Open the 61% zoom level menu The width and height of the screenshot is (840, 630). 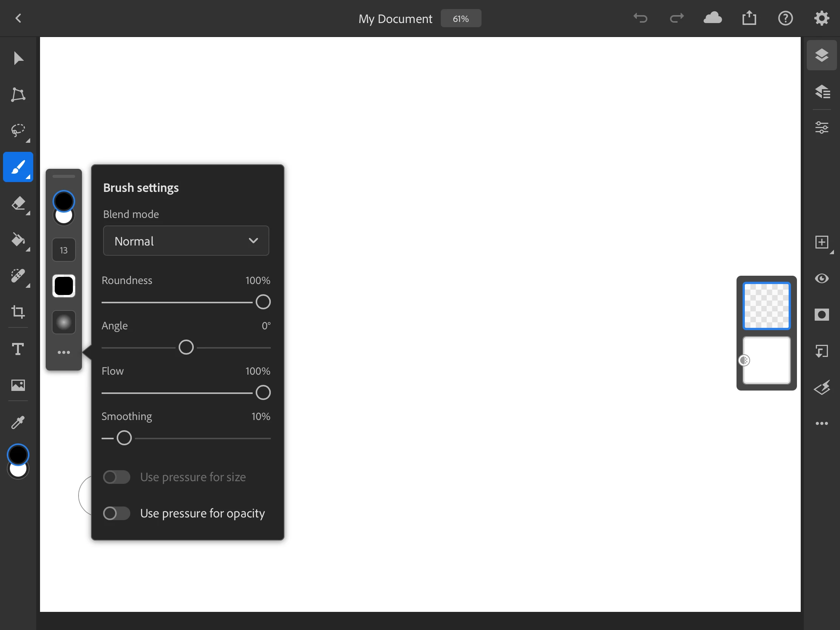coord(461,19)
